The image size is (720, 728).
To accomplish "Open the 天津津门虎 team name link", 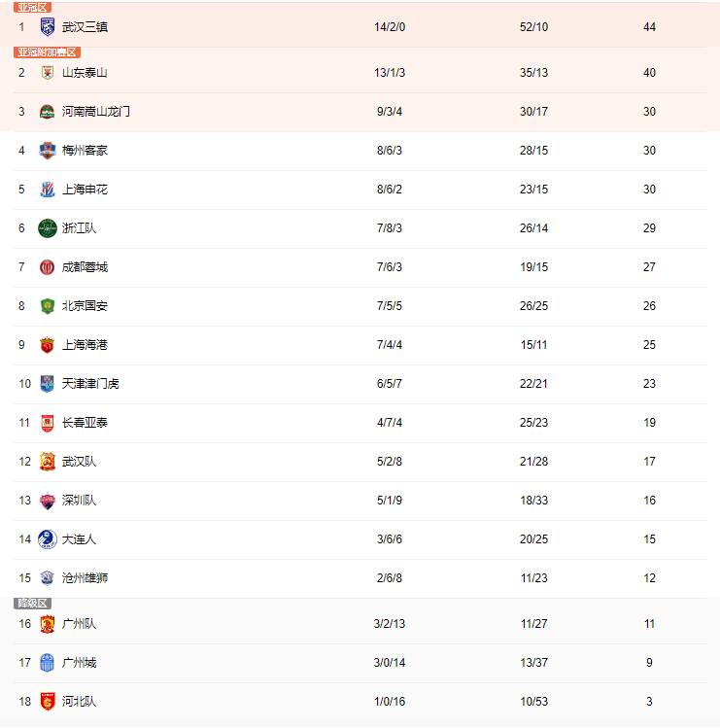I will coord(90,384).
